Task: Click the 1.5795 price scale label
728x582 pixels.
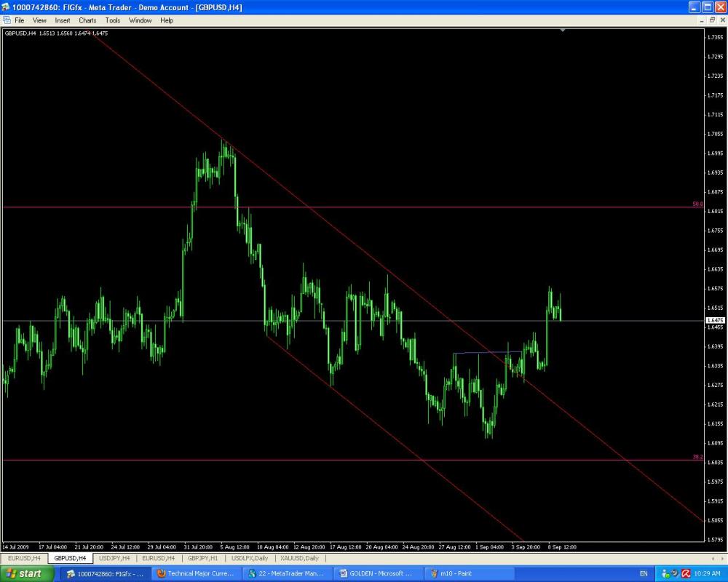Action: (x=716, y=540)
